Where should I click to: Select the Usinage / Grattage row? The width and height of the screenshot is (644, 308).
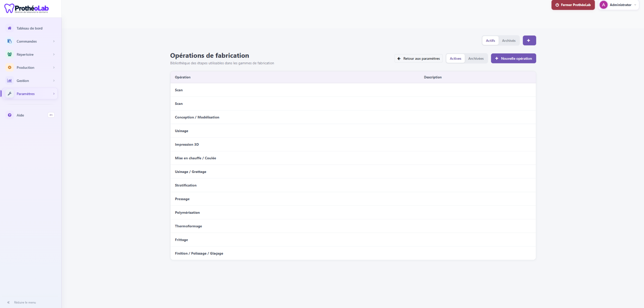[353, 172]
